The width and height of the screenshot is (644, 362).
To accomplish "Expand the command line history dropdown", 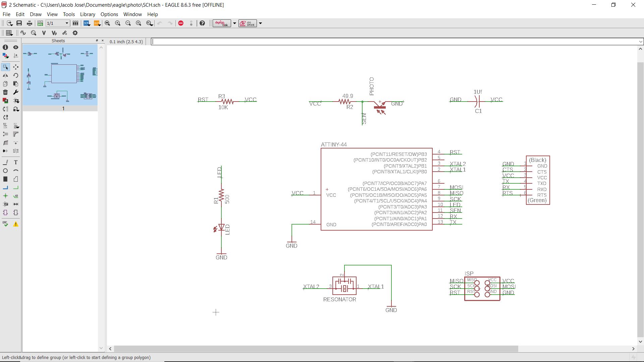I will pyautogui.click(x=641, y=42).
